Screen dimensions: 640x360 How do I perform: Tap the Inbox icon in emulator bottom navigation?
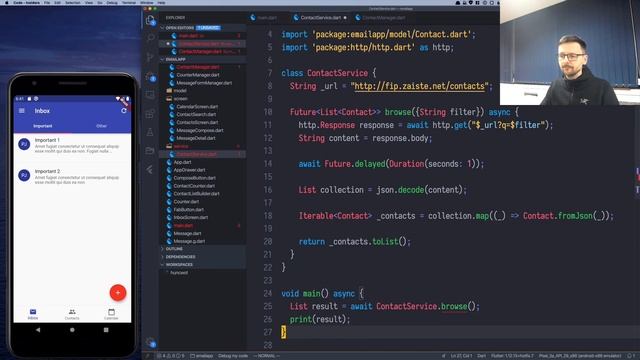pos(33,314)
